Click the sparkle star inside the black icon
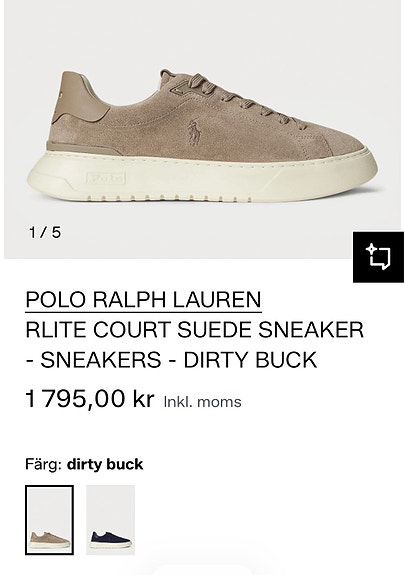This screenshot has width=405, height=575. (x=371, y=249)
